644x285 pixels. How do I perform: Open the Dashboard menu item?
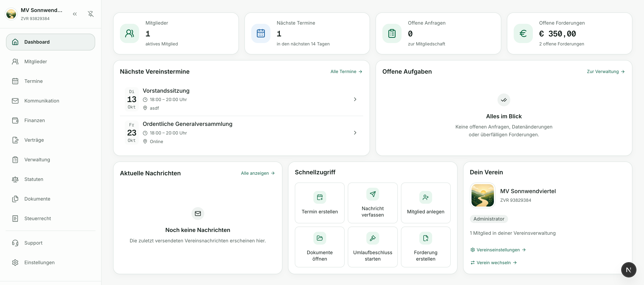click(51, 42)
